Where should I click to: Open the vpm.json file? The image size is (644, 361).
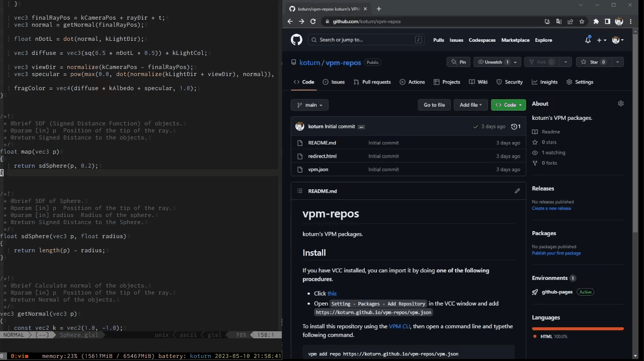tap(318, 170)
